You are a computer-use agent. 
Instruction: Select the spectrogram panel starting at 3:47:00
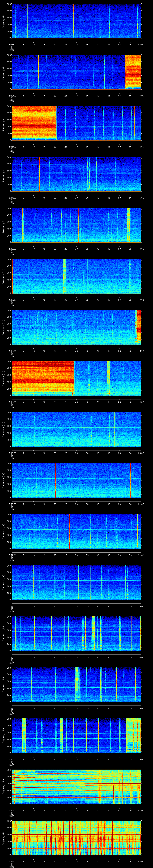point(77,327)
